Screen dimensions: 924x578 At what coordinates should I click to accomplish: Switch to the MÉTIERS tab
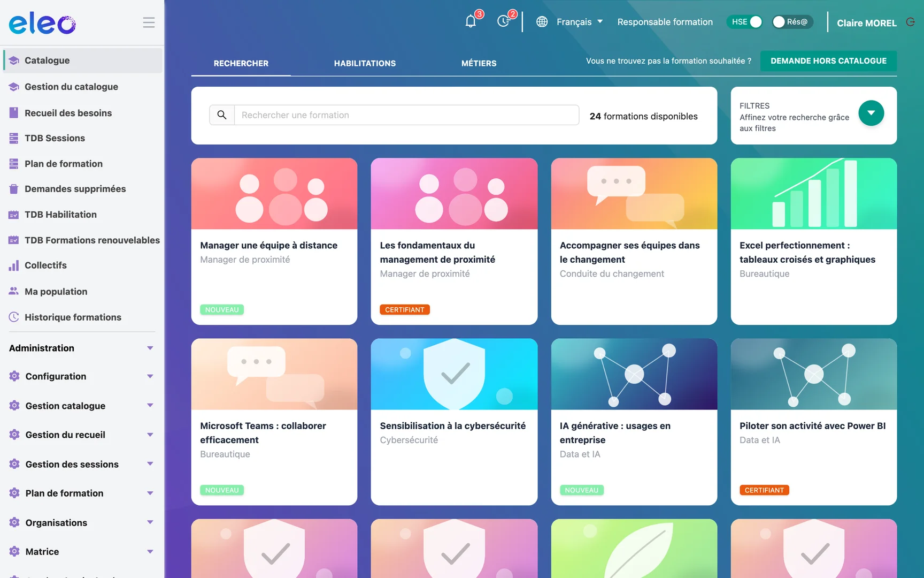point(479,63)
